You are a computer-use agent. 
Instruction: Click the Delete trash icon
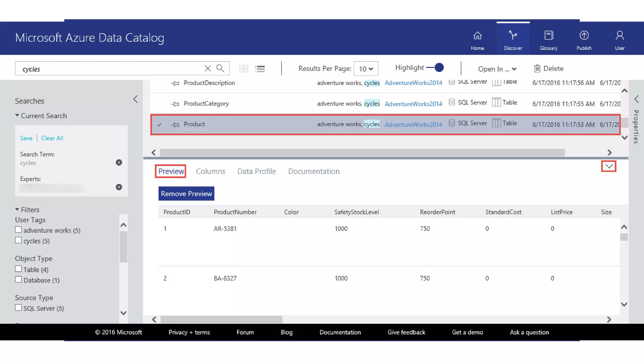[x=537, y=69]
